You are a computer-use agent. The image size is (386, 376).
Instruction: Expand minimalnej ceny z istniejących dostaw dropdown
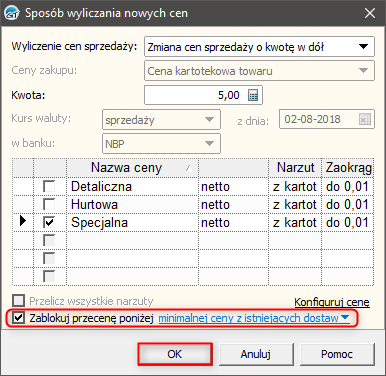coord(345,317)
